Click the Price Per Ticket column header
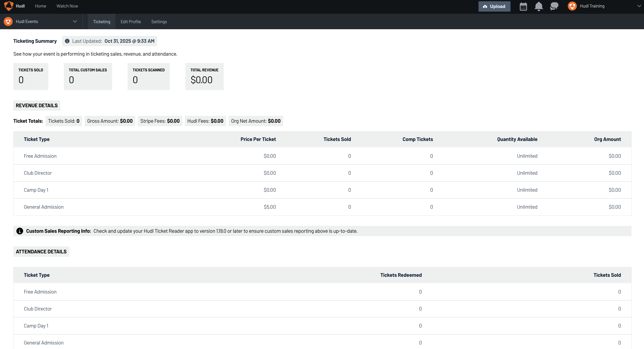Viewport: 644px width, 349px height. [x=258, y=139]
